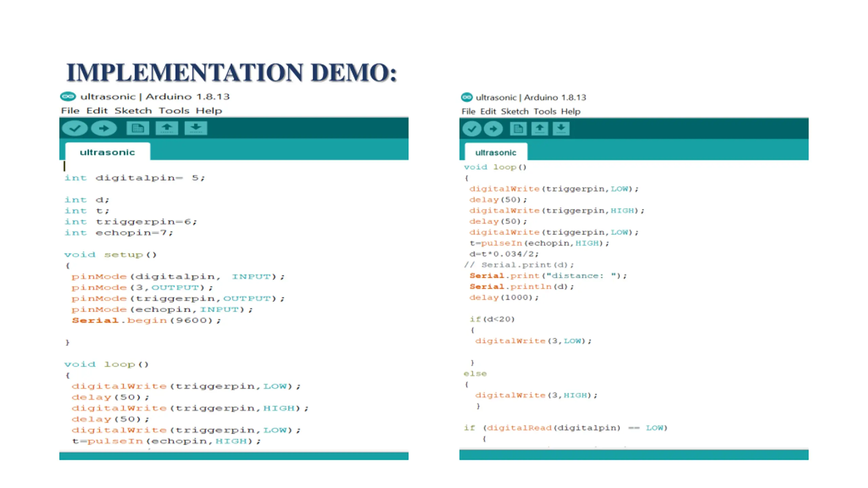
Task: Click 'pinMode(echopin,INPUT);' line
Action: pos(162,310)
